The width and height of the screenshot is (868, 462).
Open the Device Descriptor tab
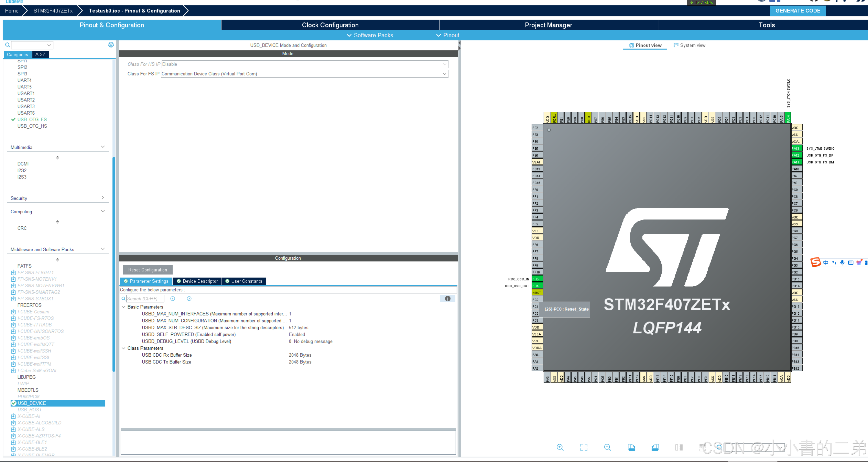(x=197, y=281)
